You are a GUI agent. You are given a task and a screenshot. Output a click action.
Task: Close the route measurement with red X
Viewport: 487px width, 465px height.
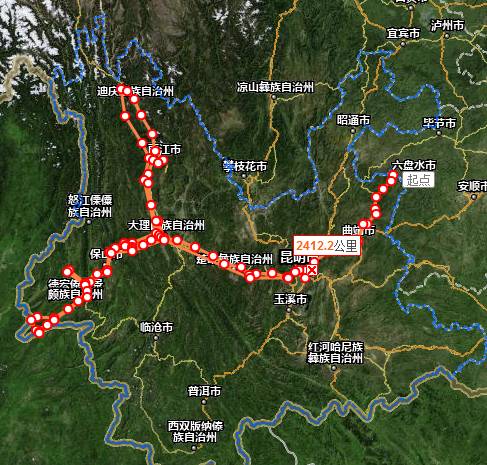[x=312, y=270]
